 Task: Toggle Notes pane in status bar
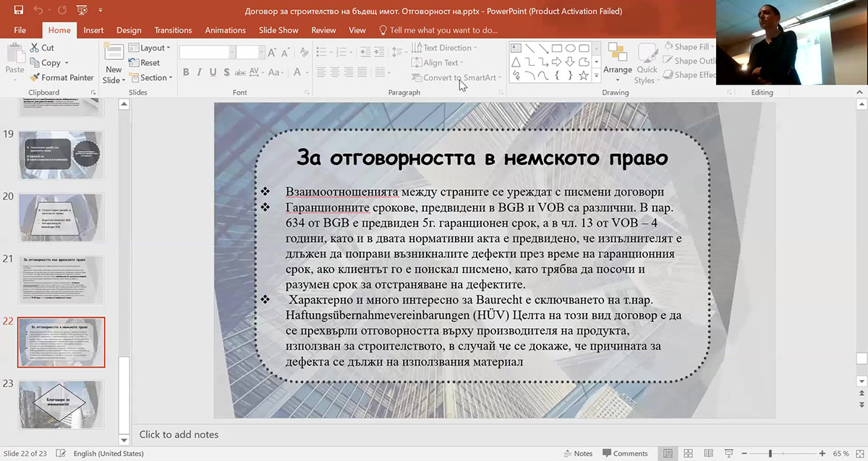pyautogui.click(x=577, y=454)
